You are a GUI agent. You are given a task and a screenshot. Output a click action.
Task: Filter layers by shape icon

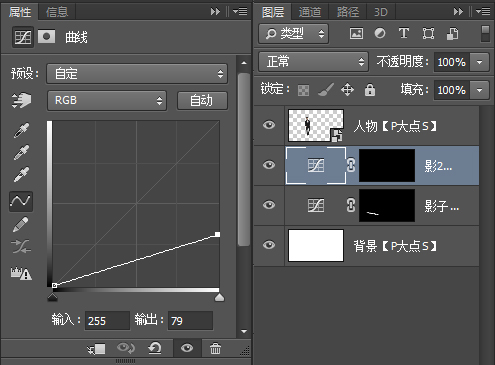point(428,33)
